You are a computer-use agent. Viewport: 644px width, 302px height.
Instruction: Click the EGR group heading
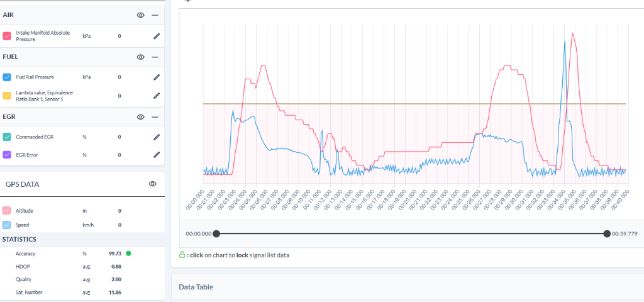coord(9,117)
